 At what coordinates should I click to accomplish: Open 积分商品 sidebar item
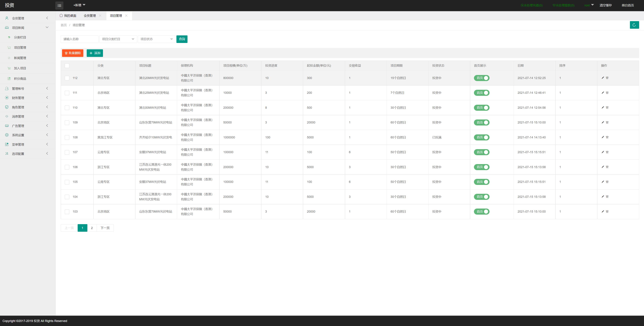20,79
